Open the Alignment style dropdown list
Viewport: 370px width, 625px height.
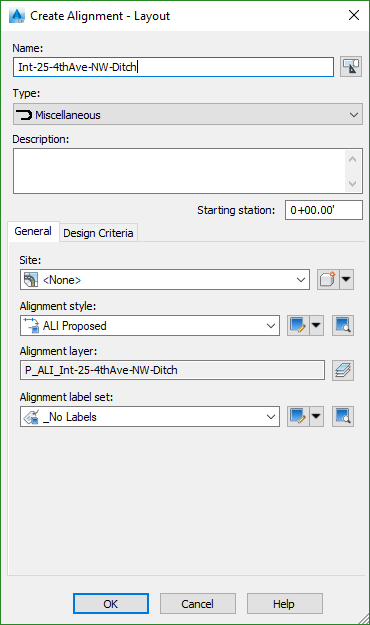coord(150,326)
